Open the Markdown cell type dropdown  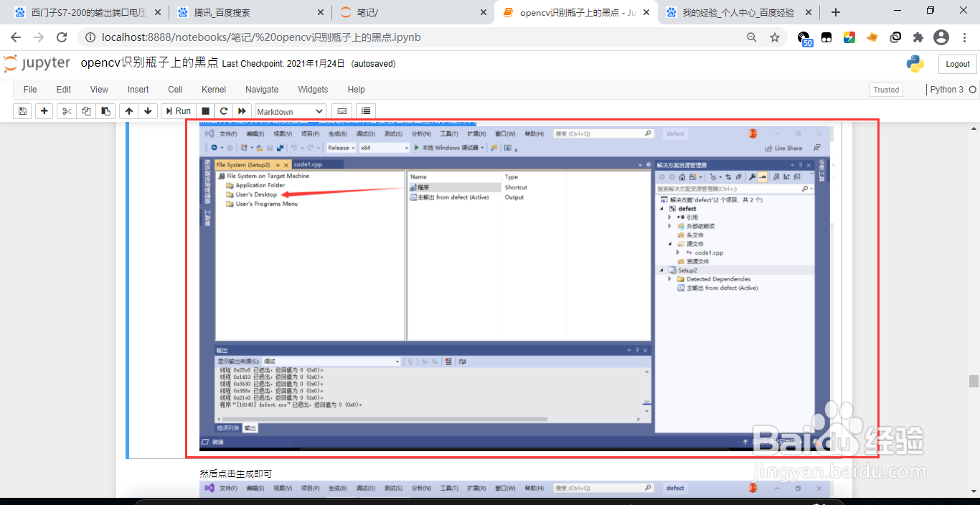click(290, 111)
